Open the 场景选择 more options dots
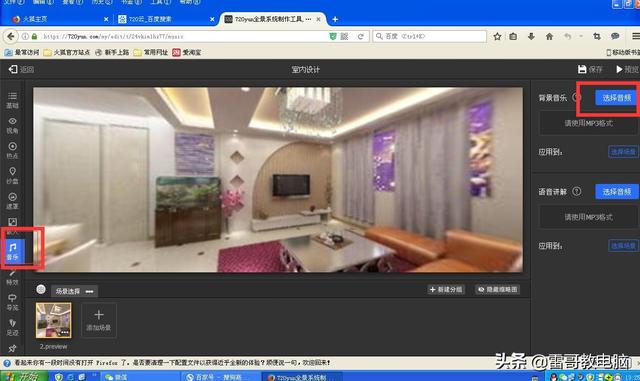The image size is (640, 381). [89, 291]
